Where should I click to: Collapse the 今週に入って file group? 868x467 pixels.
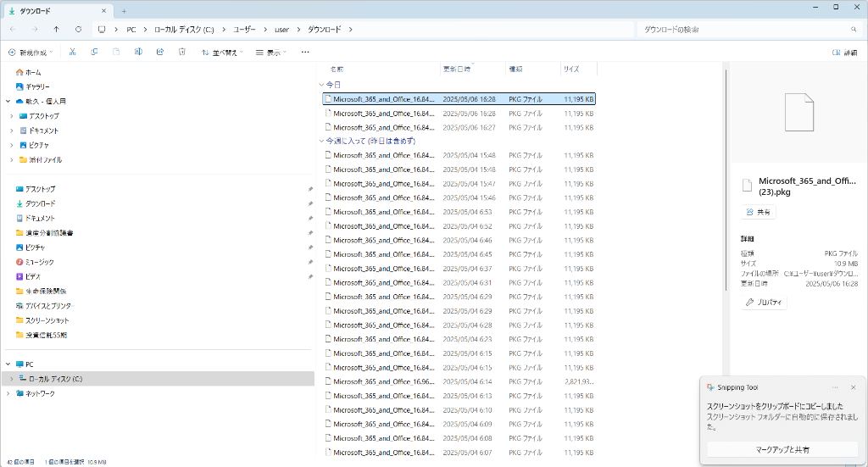click(321, 141)
